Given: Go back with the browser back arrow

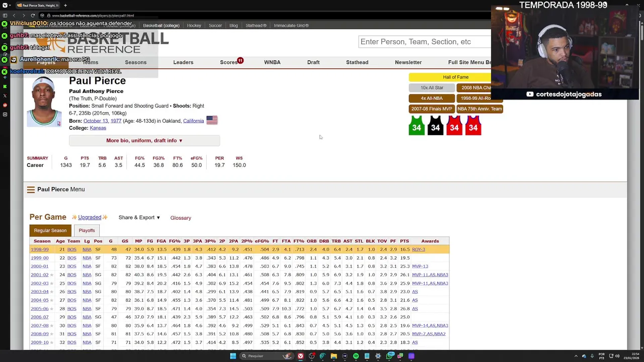Looking at the screenshot, I should coord(15,16).
